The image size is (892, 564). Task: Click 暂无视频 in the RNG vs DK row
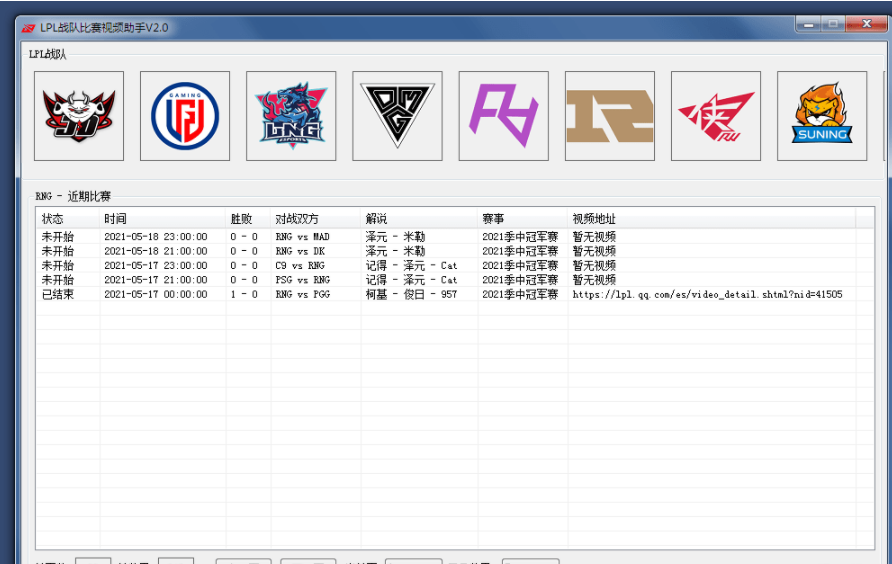tap(594, 251)
